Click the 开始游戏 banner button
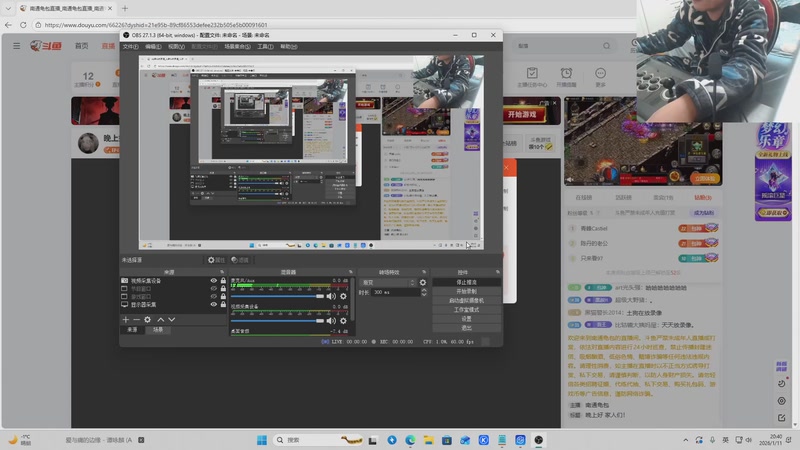The width and height of the screenshot is (800, 450). pyautogui.click(x=522, y=114)
